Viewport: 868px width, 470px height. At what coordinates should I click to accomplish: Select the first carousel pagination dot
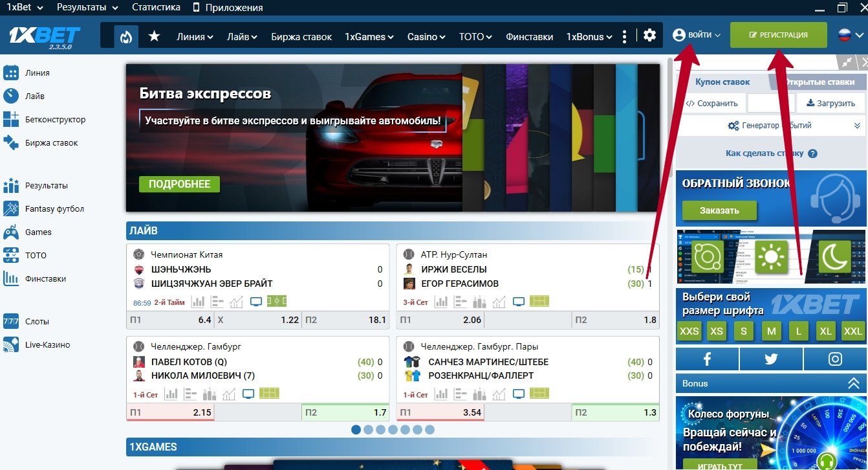click(356, 429)
